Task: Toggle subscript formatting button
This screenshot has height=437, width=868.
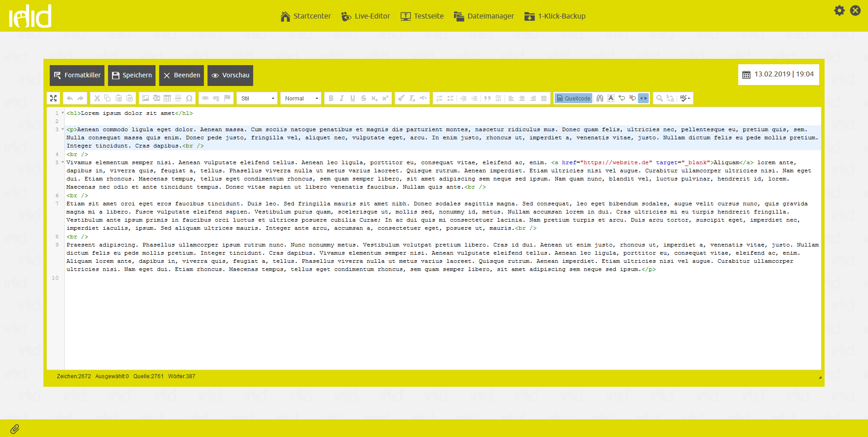Action: tap(374, 98)
